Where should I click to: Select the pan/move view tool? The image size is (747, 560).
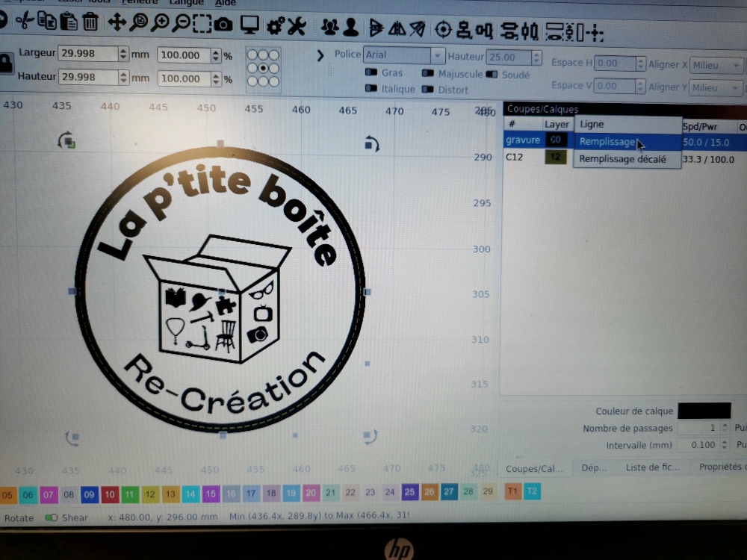coord(117,23)
